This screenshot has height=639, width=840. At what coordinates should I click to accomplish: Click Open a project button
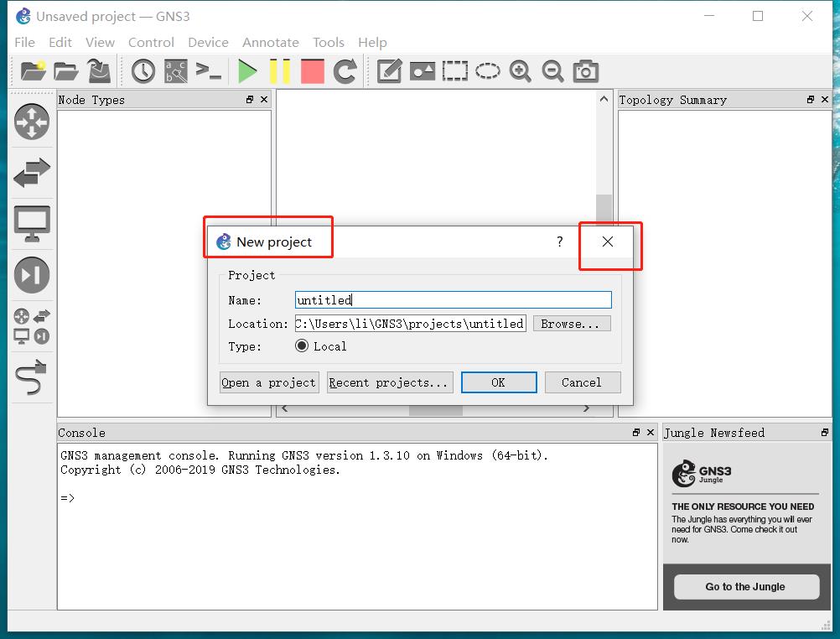click(269, 382)
